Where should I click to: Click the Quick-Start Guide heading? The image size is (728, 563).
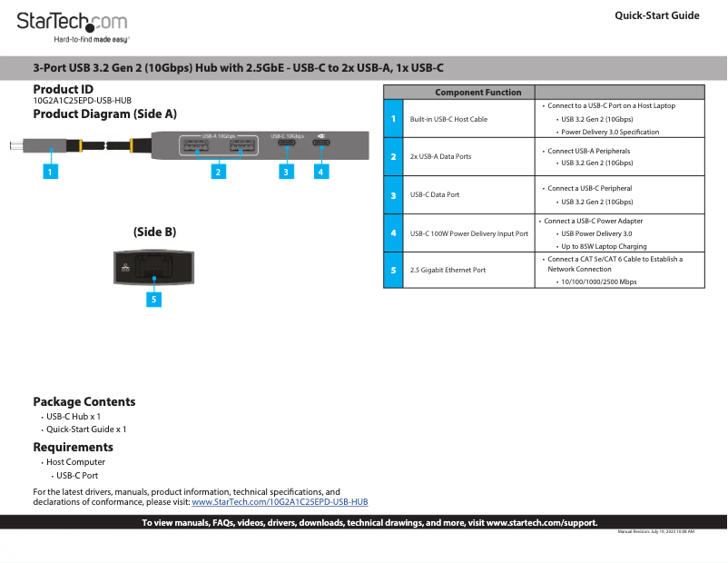[x=656, y=15]
